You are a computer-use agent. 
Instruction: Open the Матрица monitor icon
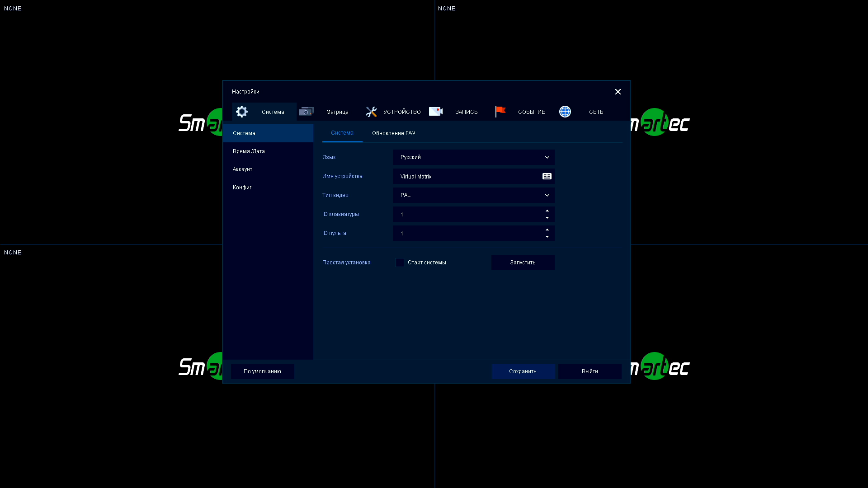click(x=306, y=112)
